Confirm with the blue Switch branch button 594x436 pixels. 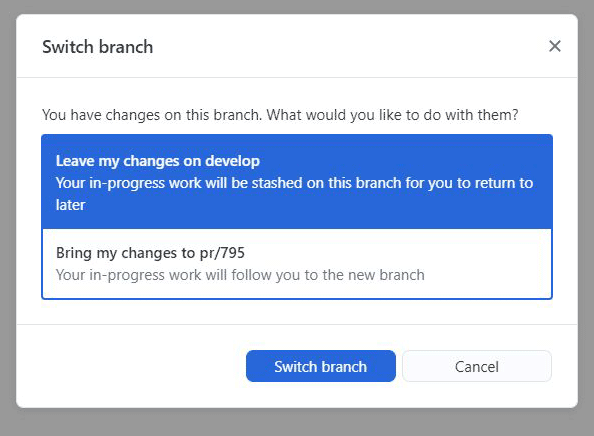[x=320, y=366]
